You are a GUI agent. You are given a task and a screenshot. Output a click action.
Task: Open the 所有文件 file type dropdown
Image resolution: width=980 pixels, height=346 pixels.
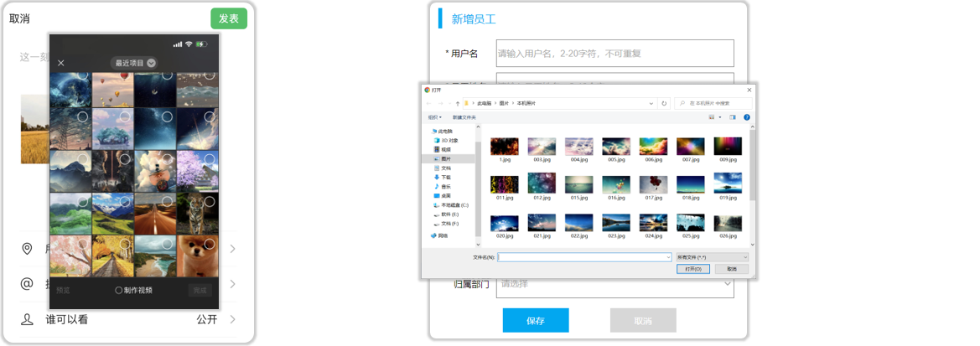click(711, 257)
